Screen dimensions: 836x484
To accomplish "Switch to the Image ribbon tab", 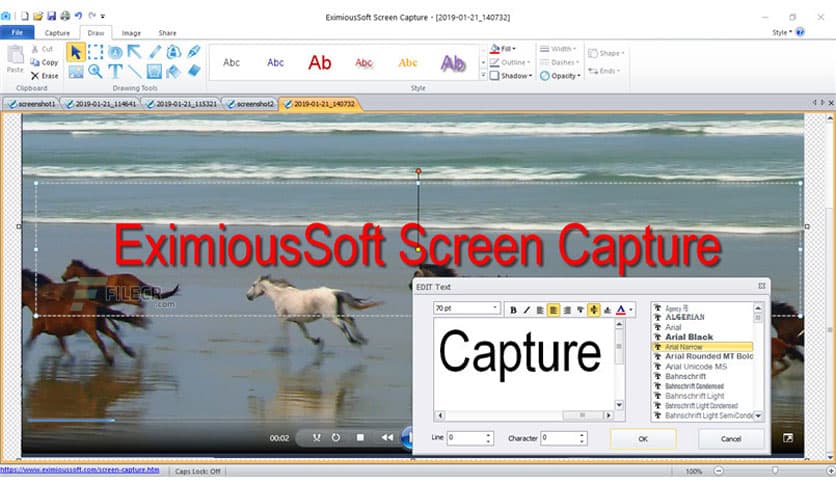I will (x=131, y=33).
